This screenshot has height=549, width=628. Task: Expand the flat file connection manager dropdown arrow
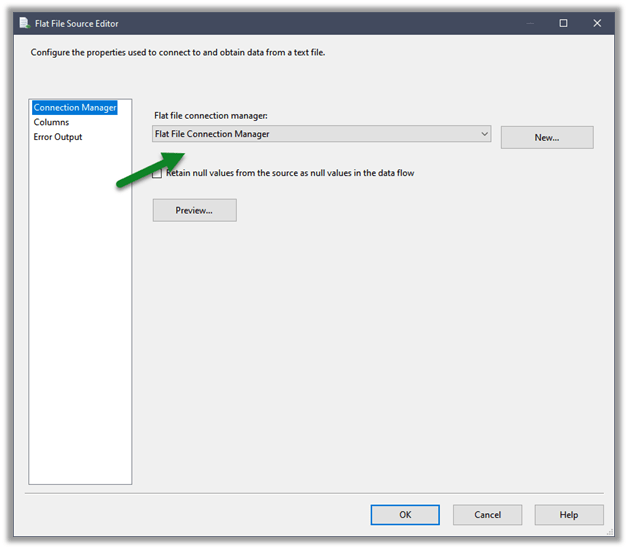tap(484, 134)
